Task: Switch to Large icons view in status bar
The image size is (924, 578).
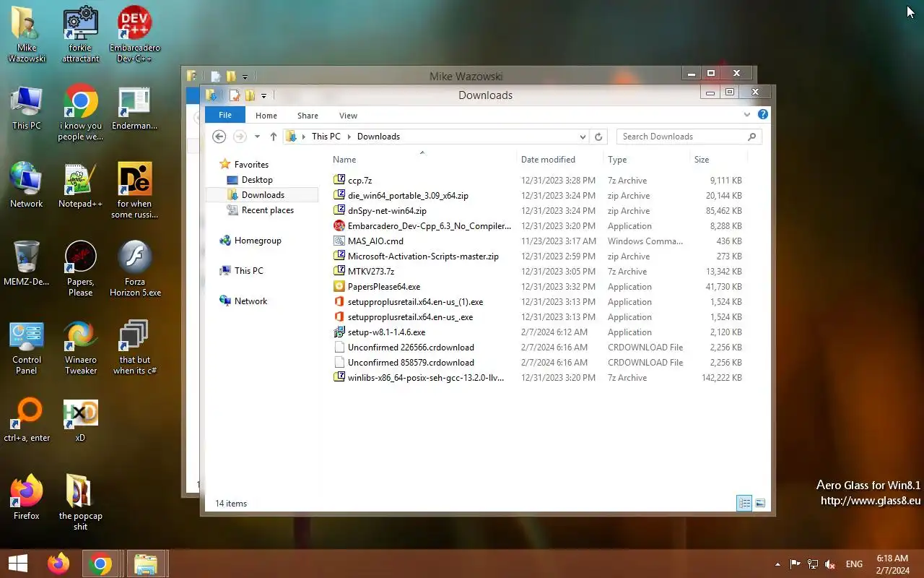Action: [x=759, y=504]
